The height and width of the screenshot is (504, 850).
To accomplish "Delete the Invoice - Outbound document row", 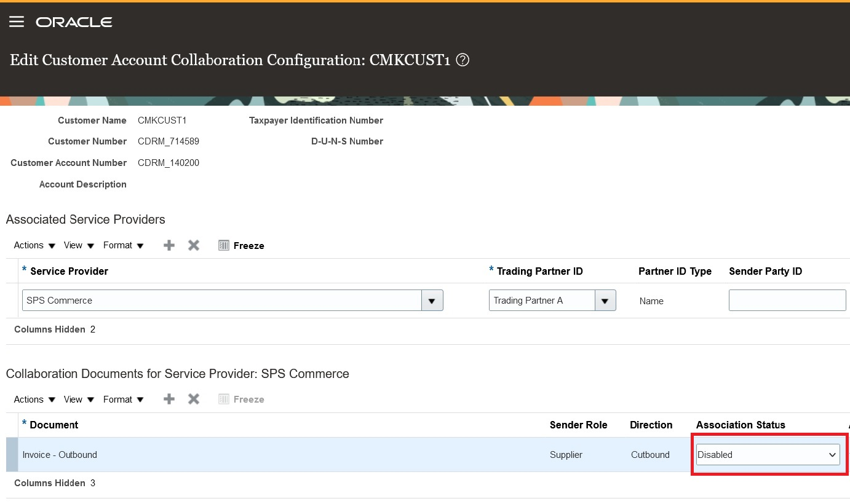I will point(193,398).
